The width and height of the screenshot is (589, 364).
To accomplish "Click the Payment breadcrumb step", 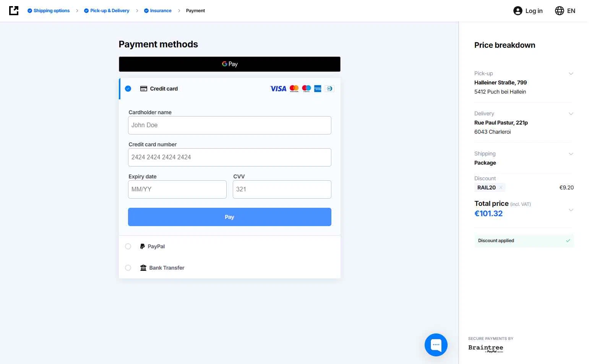I will pos(195,11).
